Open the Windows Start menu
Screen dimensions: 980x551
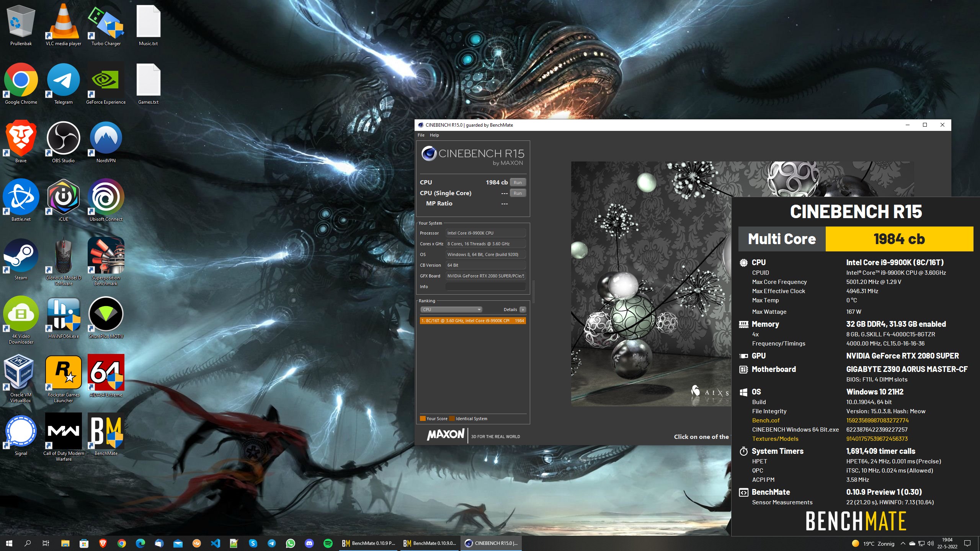point(9,543)
